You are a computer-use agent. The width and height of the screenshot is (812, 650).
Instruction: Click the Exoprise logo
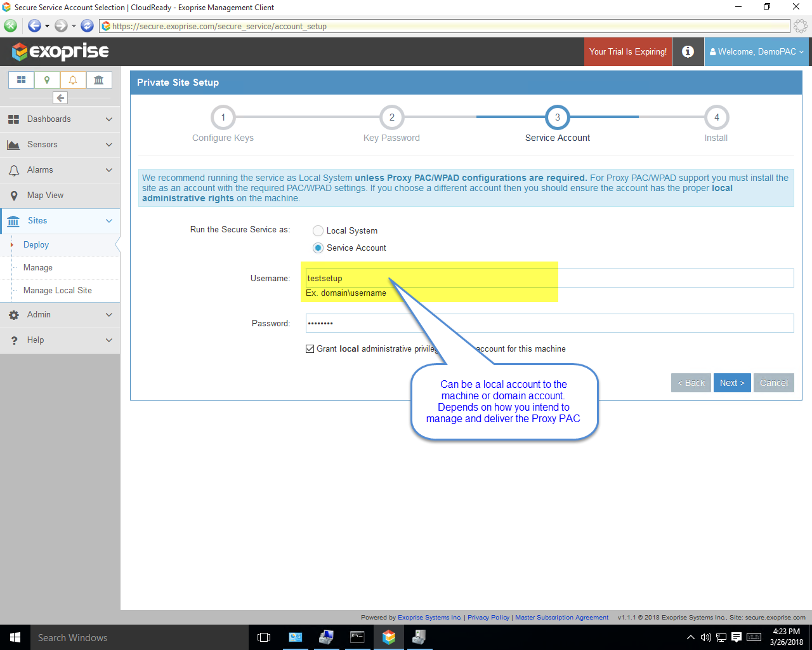[x=60, y=51]
